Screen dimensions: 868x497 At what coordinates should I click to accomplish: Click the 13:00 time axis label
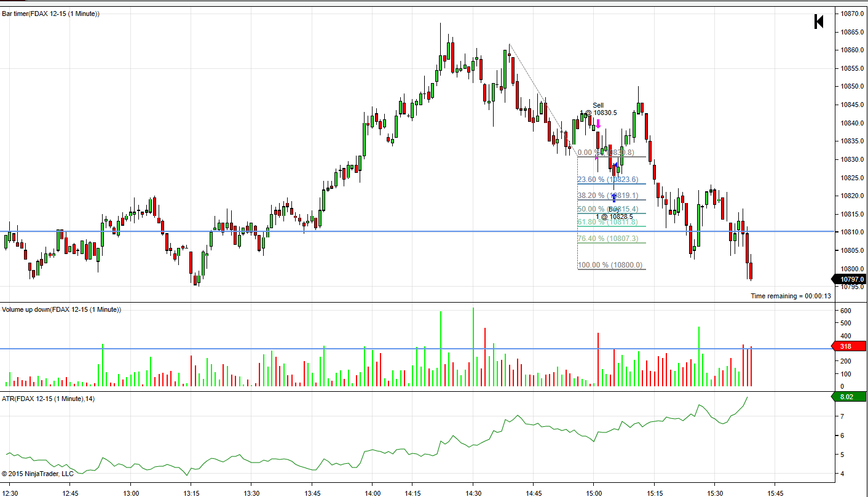pyautogui.click(x=131, y=493)
